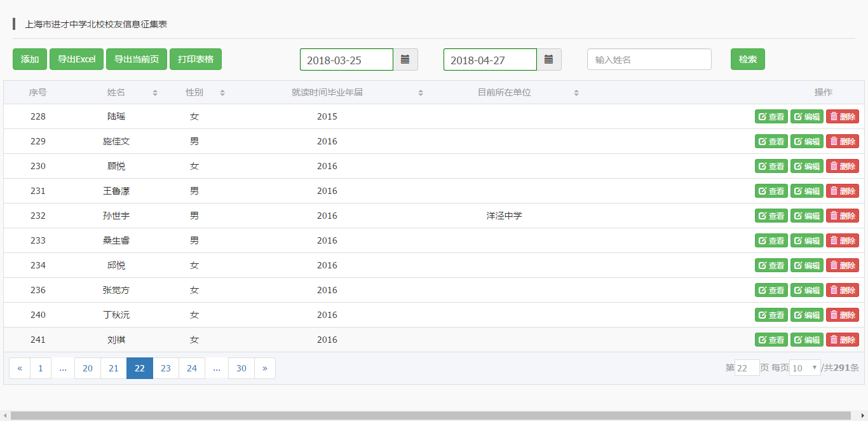This screenshot has height=421, width=868.
Task: Click the 打印表格 button
Action: (196, 59)
